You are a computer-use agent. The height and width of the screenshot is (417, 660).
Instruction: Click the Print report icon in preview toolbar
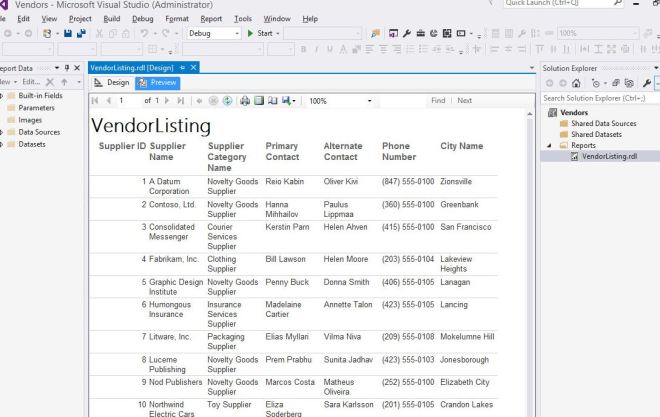point(244,101)
